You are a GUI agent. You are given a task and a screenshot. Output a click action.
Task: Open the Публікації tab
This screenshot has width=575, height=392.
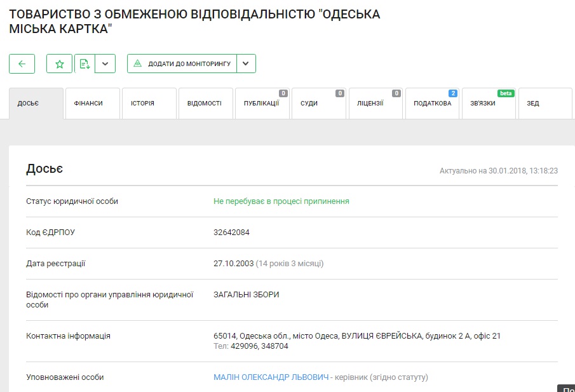(x=262, y=104)
